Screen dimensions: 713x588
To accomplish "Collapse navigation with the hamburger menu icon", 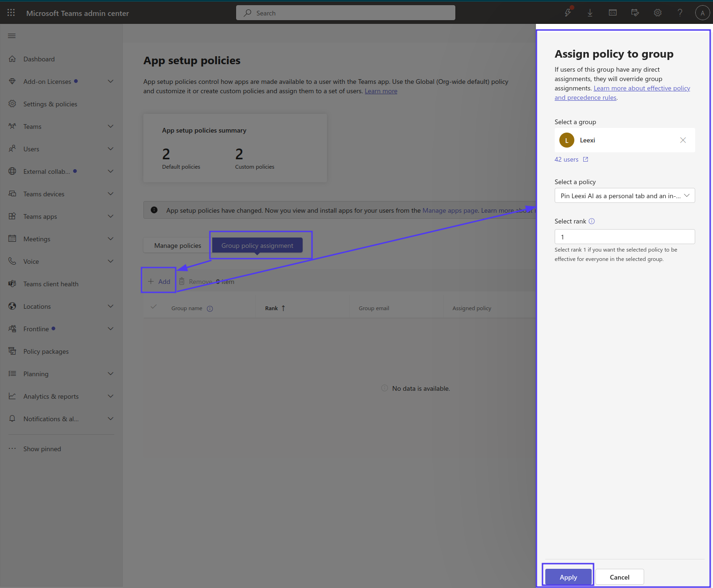I will click(x=12, y=36).
